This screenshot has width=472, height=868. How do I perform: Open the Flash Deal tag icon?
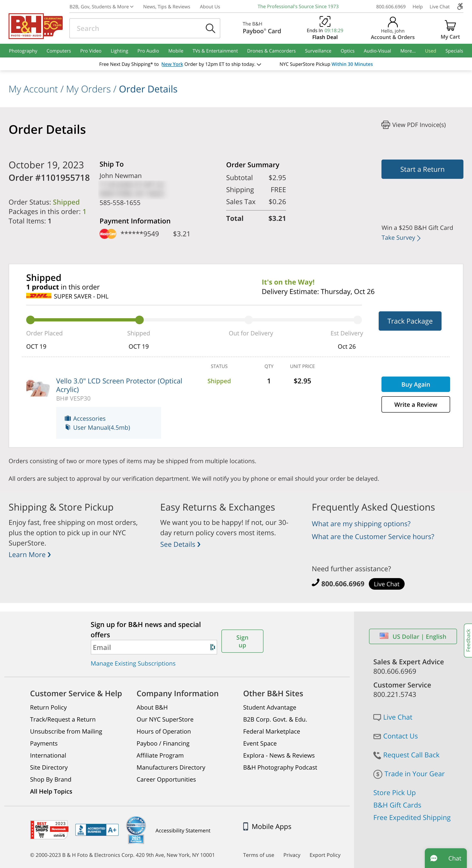pos(325,22)
